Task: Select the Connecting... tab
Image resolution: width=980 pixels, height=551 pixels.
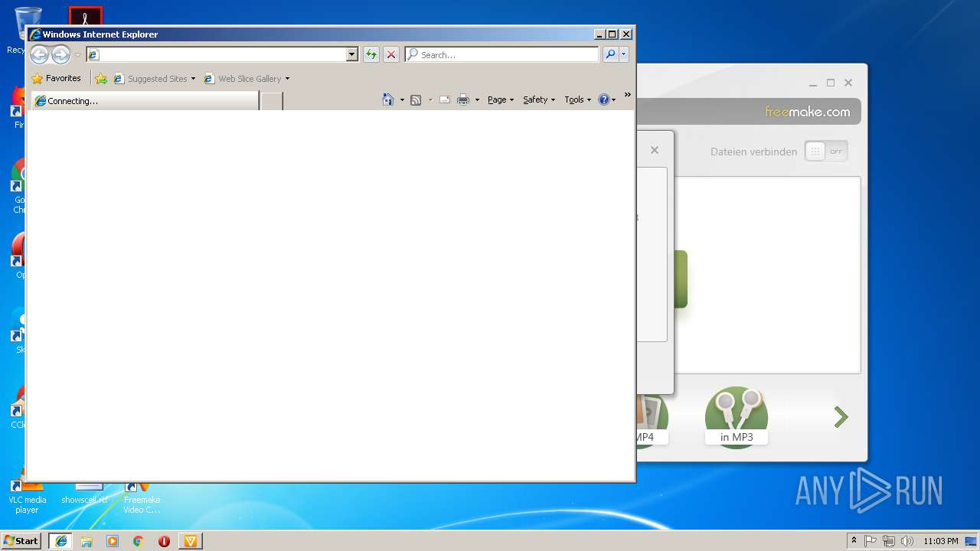Action: [144, 101]
